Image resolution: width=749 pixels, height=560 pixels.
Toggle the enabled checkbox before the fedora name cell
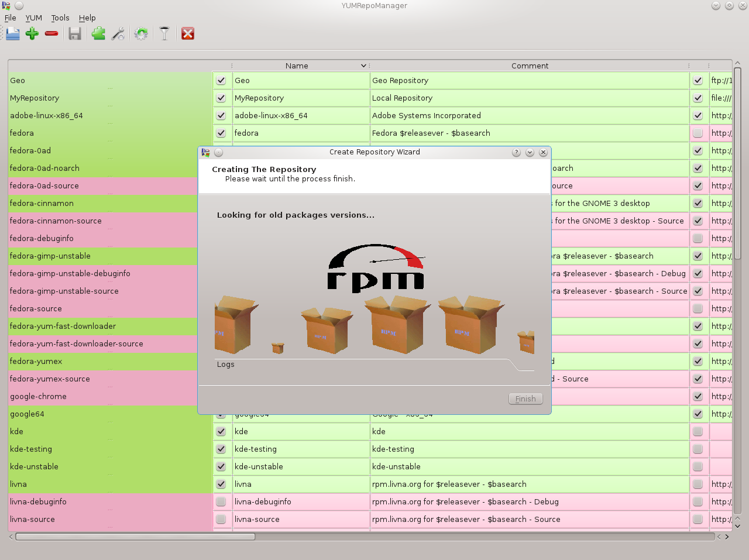click(x=221, y=133)
